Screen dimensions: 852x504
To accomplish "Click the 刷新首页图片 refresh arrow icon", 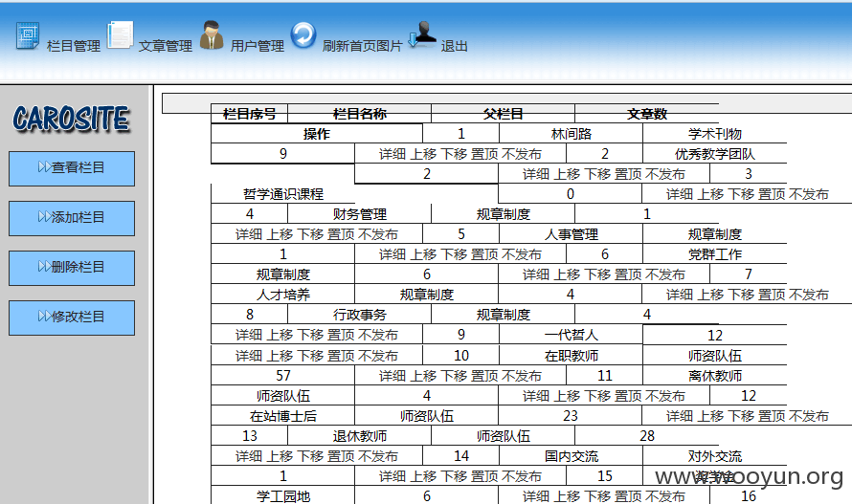I will [303, 35].
